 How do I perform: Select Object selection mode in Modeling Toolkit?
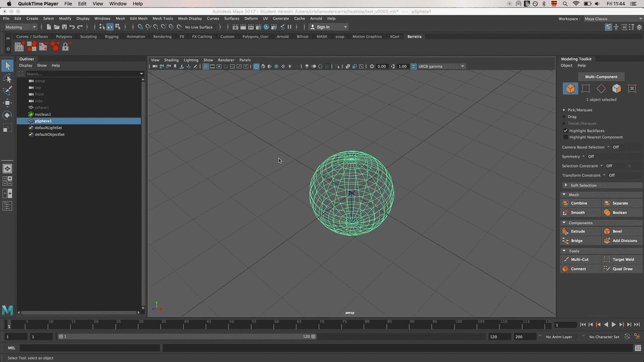point(571,88)
